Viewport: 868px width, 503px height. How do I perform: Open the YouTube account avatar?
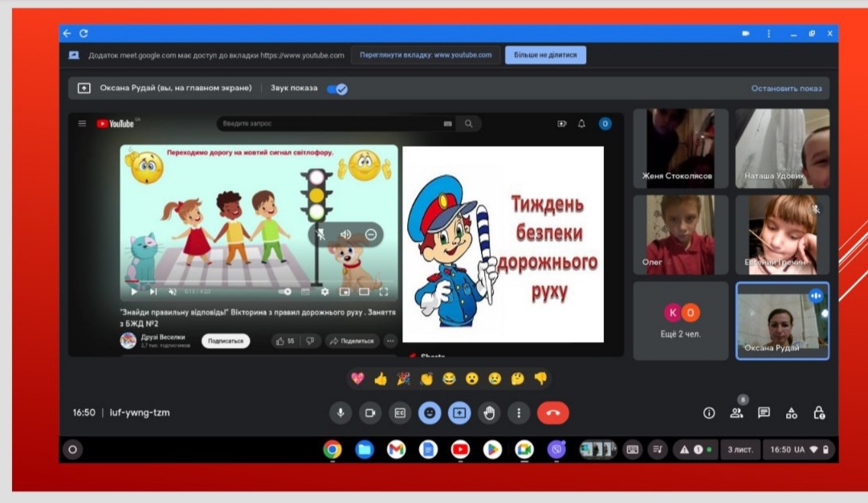(x=605, y=124)
